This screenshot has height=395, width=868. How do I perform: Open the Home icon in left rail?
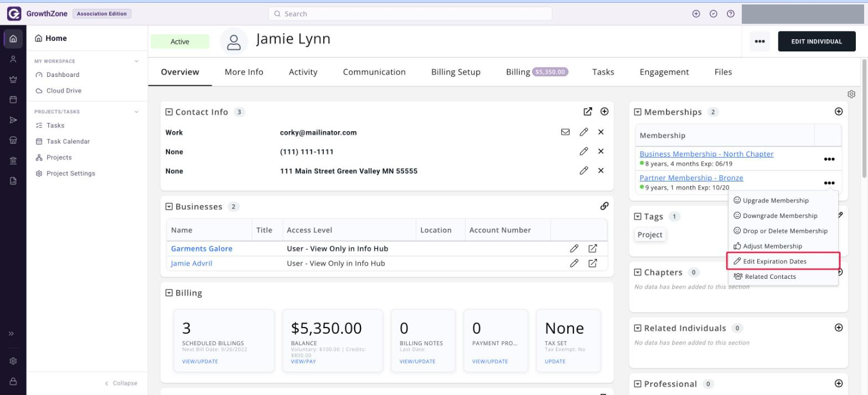(13, 39)
